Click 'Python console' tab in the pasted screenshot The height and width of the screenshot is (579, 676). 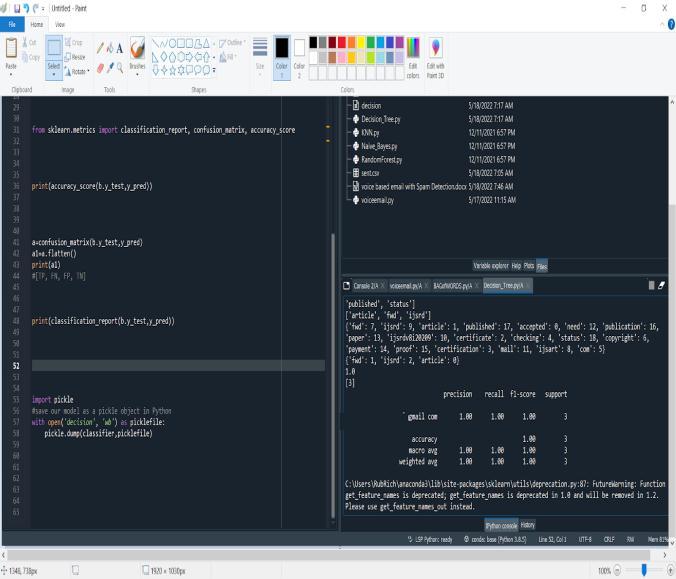click(501, 526)
